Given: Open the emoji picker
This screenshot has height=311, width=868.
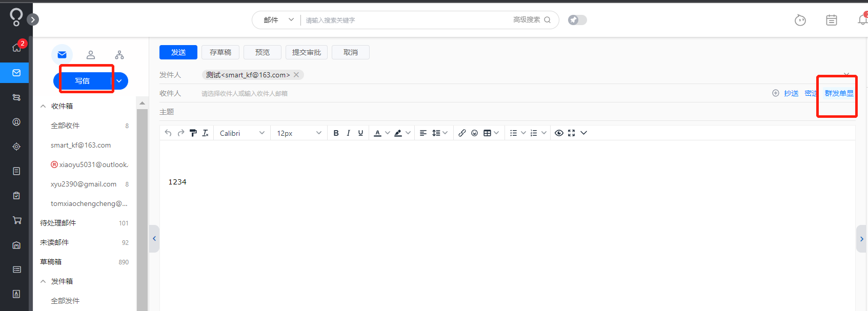Looking at the screenshot, I should click(474, 133).
